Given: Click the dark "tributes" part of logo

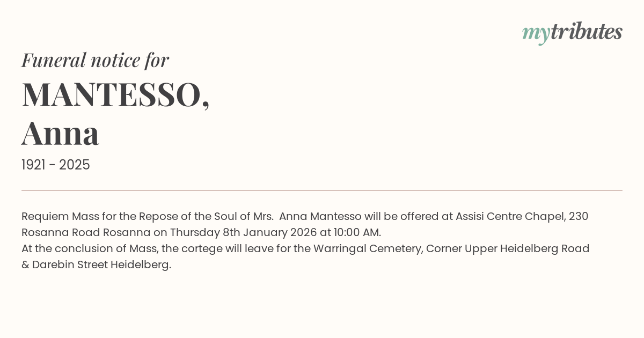Looking at the screenshot, I should [x=586, y=32].
